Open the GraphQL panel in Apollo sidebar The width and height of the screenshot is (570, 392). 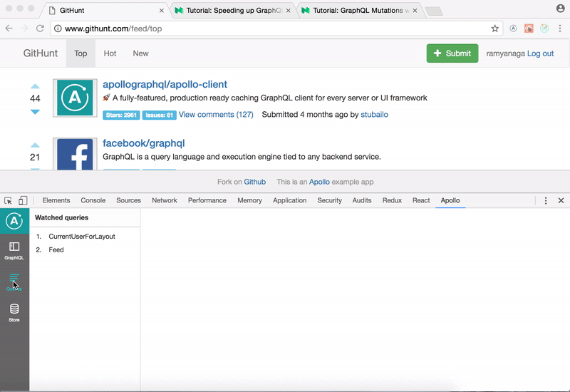(14, 251)
